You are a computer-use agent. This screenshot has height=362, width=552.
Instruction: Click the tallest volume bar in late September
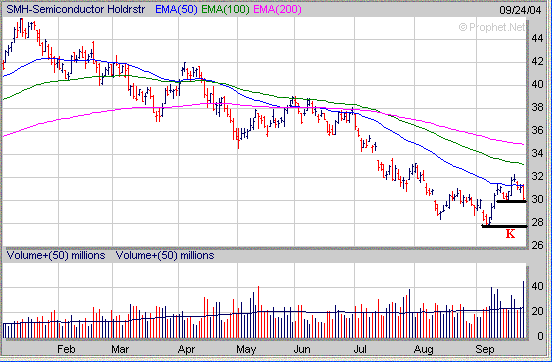(523, 310)
